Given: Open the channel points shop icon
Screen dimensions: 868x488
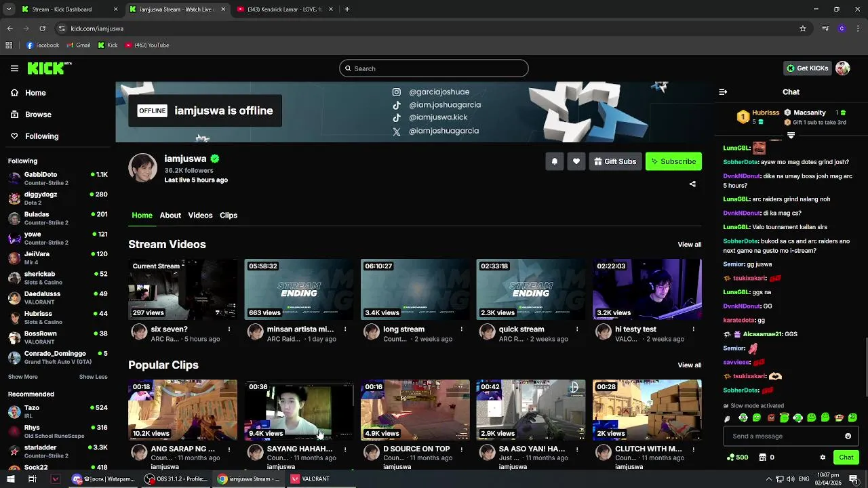Looking at the screenshot, I should (x=762, y=457).
